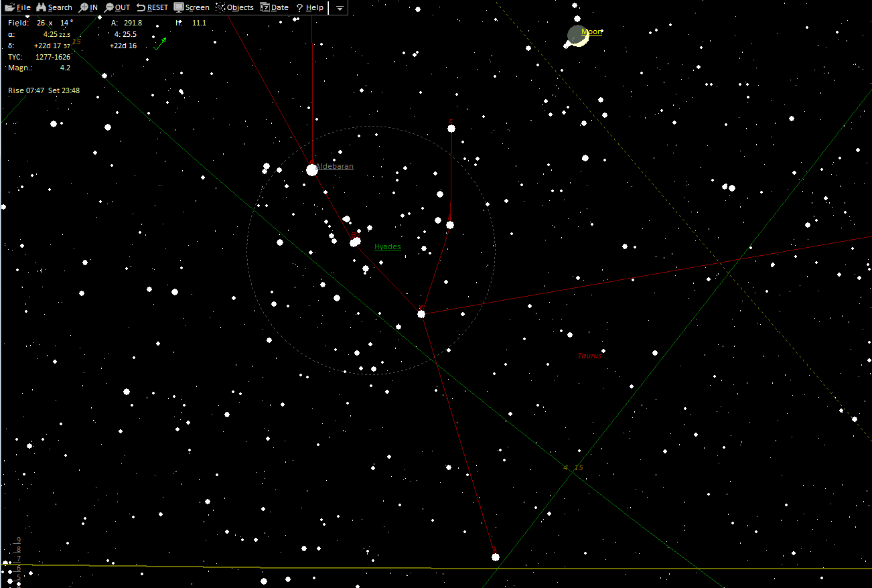The width and height of the screenshot is (872, 588).
Task: Click the bright Aldebaran star dot
Action: point(312,170)
